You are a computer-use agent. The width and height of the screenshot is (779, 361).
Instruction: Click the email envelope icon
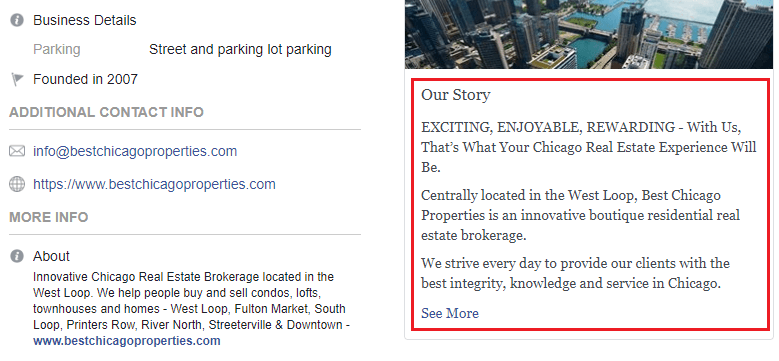17,151
